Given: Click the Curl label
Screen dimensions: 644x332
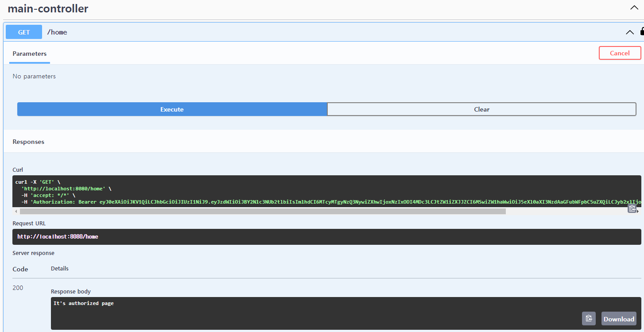Looking at the screenshot, I should tap(18, 170).
